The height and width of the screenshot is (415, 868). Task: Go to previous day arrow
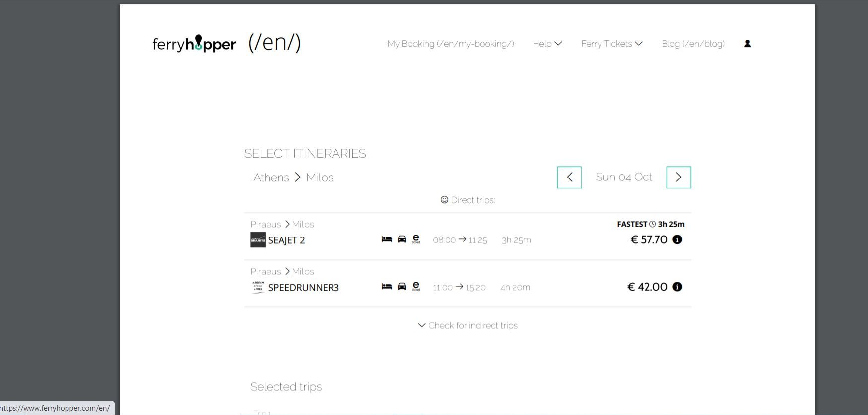[569, 177]
